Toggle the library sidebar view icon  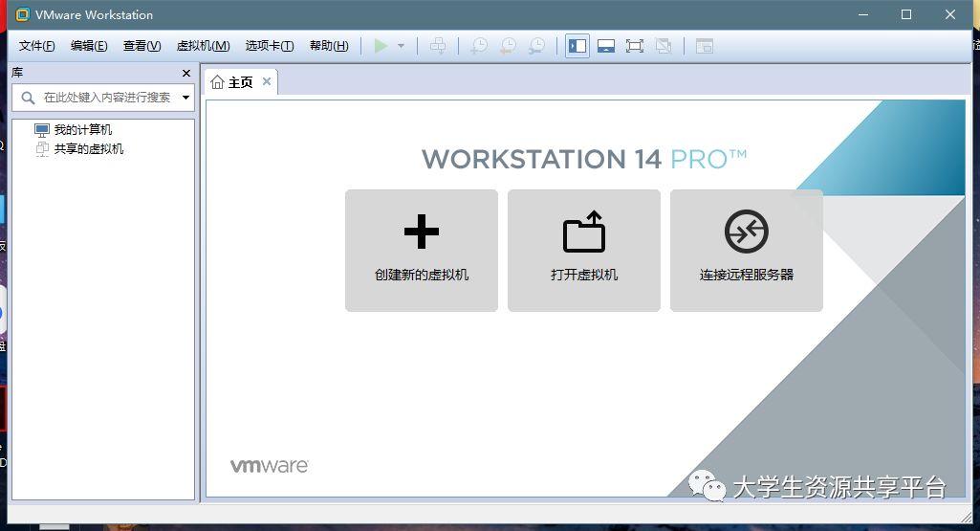click(577, 46)
